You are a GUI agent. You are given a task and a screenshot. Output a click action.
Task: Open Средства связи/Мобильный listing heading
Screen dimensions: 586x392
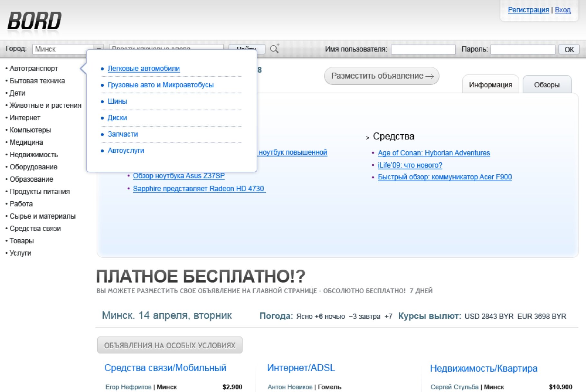(x=165, y=368)
